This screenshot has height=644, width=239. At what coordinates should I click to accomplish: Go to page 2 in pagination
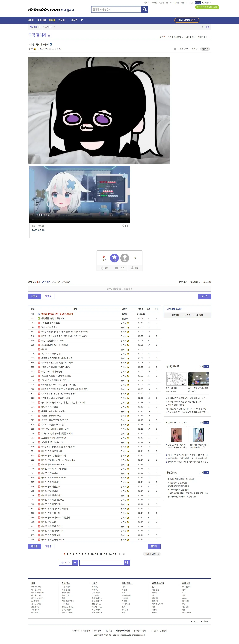pyautogui.click(x=67, y=554)
